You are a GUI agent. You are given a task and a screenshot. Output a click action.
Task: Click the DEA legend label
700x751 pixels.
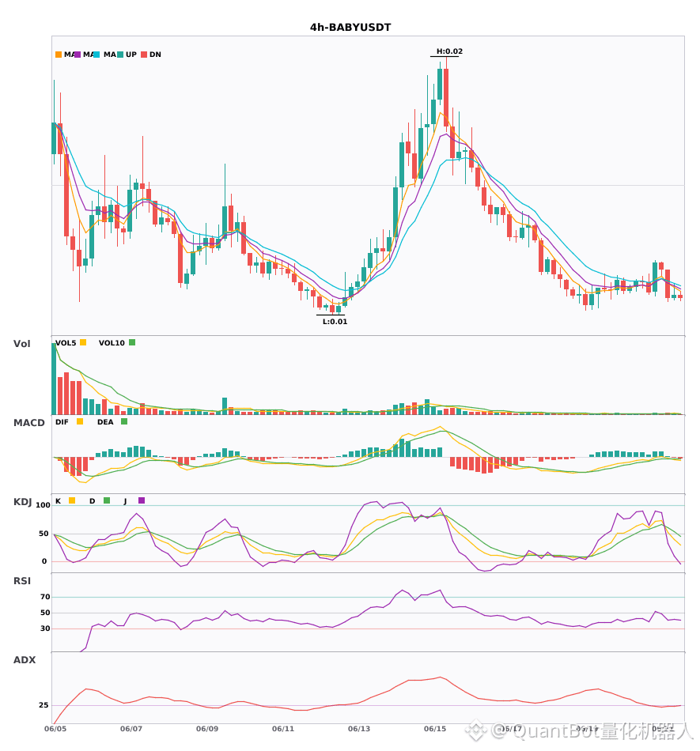point(105,422)
